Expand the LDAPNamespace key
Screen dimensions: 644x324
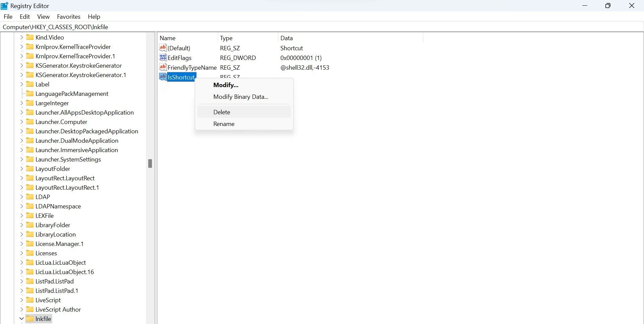(21, 206)
